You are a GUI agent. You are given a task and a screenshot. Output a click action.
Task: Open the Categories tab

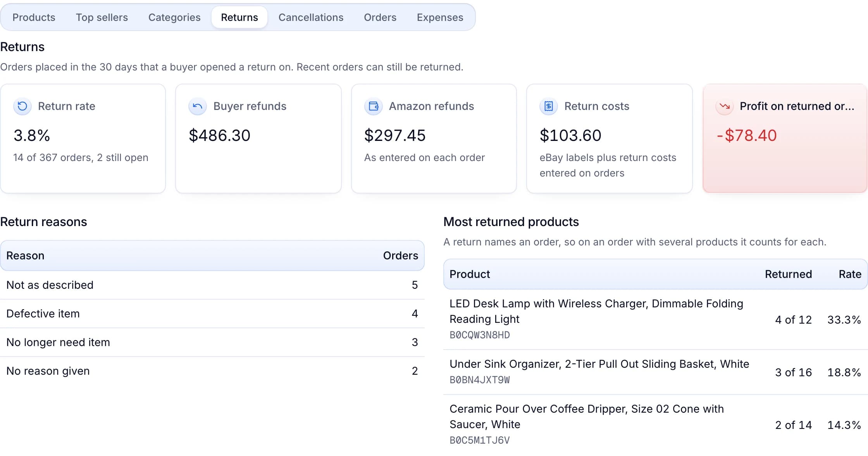click(x=174, y=17)
